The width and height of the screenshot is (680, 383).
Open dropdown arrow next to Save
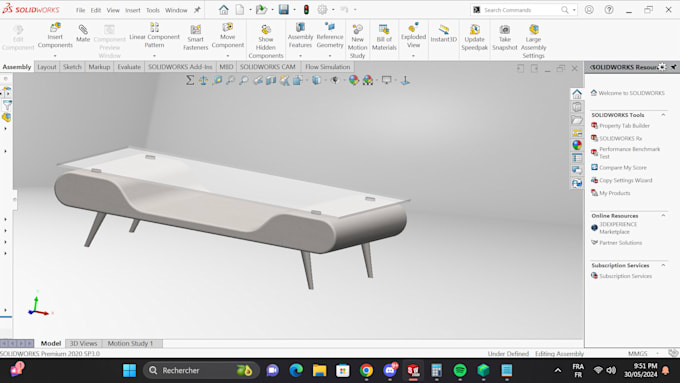294,10
